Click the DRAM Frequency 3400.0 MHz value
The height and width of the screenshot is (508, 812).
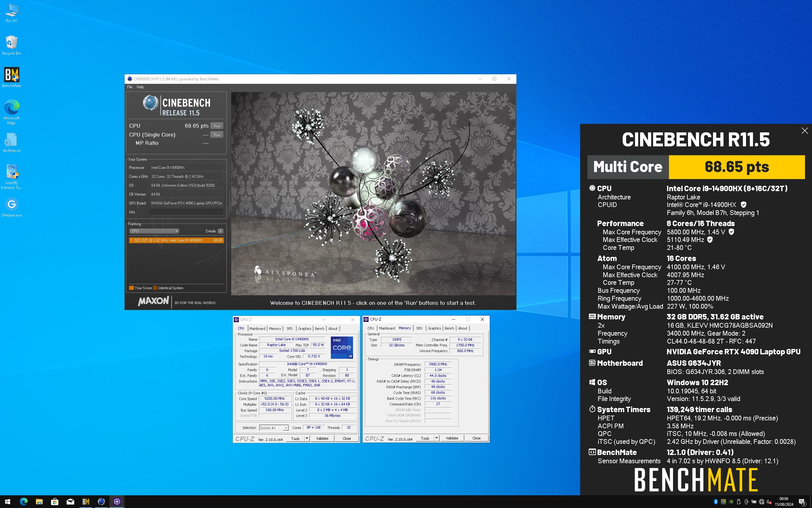click(438, 364)
